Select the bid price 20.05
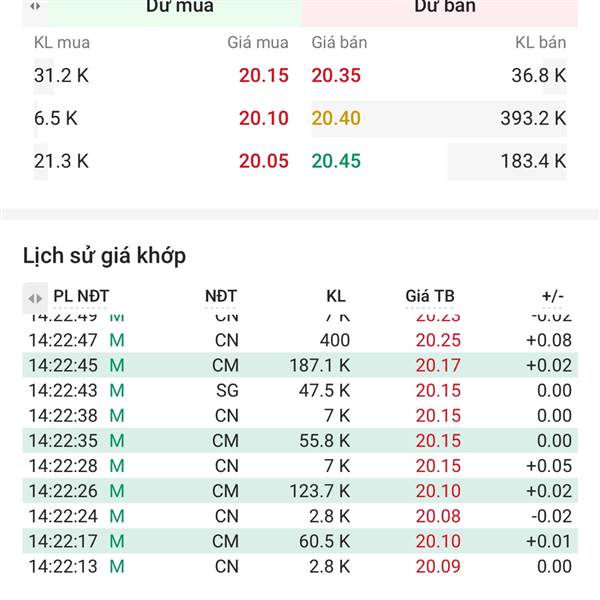This screenshot has height=600, width=600. (263, 161)
